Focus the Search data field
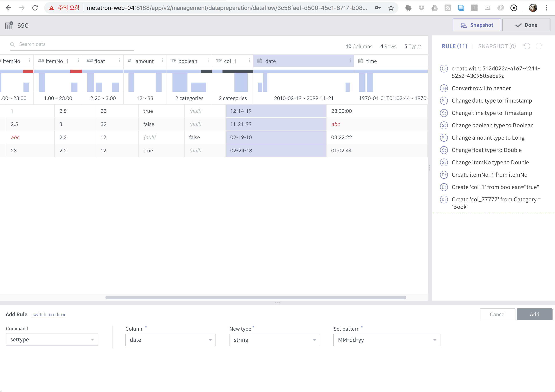 [72, 44]
